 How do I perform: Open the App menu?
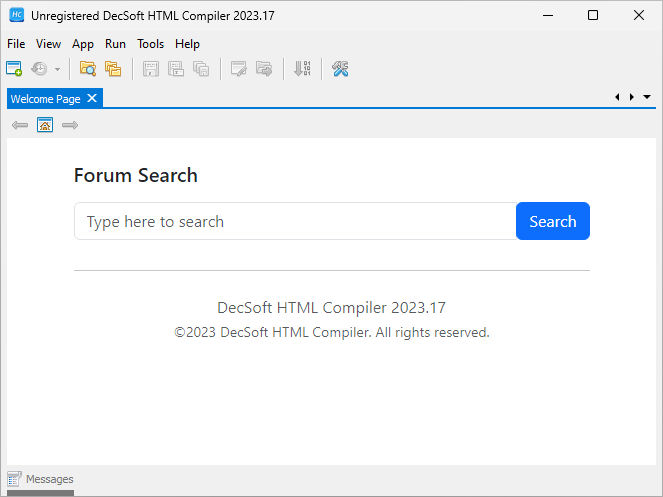tap(83, 44)
